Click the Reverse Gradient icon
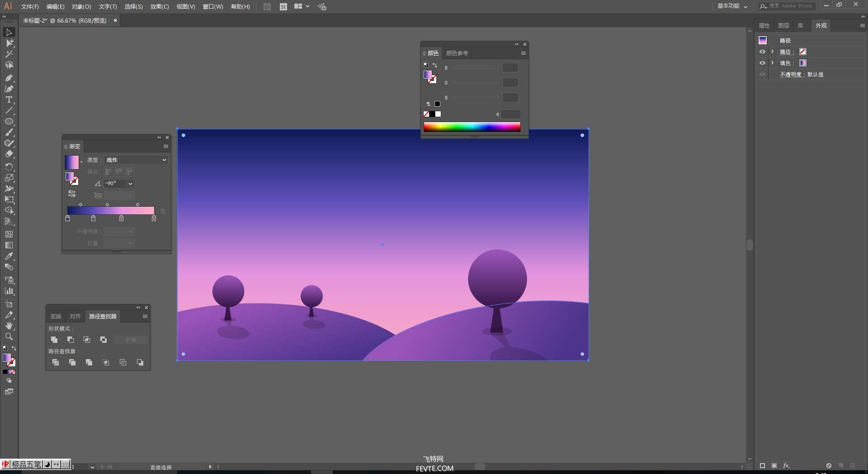 pos(71,194)
